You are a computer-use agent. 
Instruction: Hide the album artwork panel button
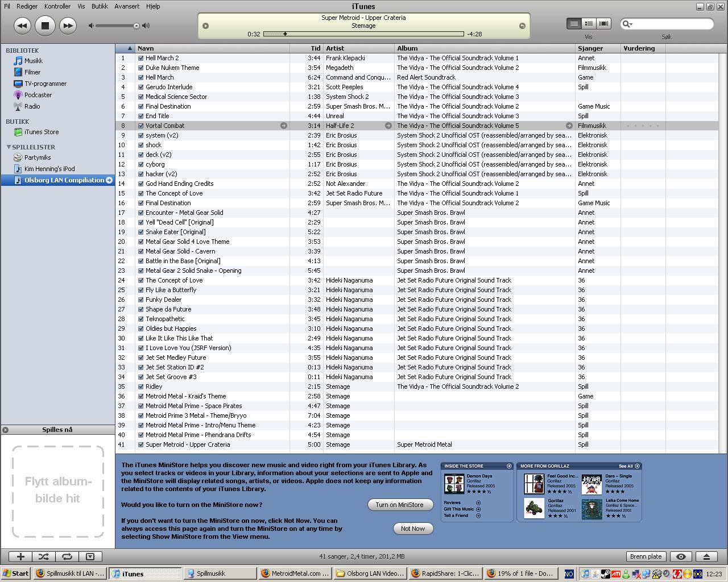click(90, 557)
